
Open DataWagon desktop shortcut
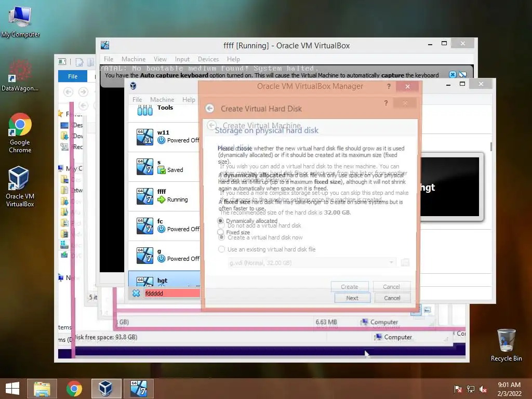pos(20,75)
